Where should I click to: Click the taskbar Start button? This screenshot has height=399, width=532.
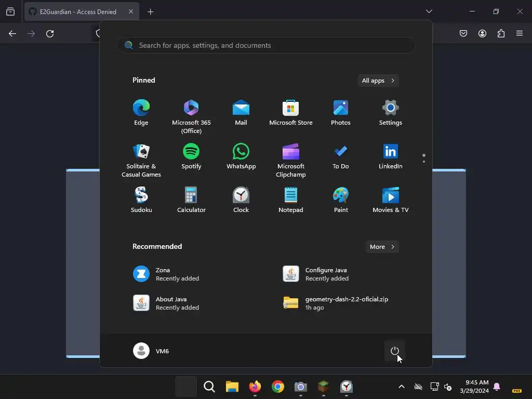186,387
